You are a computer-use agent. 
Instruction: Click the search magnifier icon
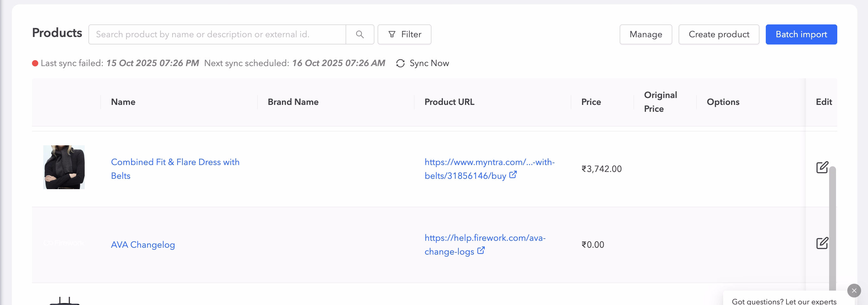(x=360, y=34)
